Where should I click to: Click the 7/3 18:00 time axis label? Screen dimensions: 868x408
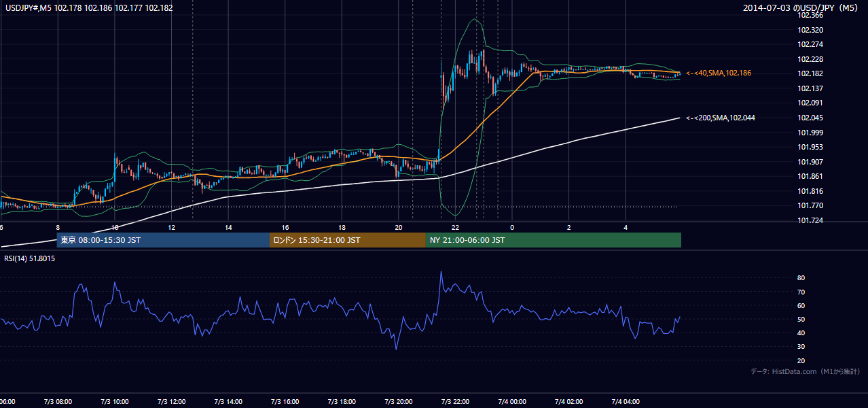tap(342, 401)
